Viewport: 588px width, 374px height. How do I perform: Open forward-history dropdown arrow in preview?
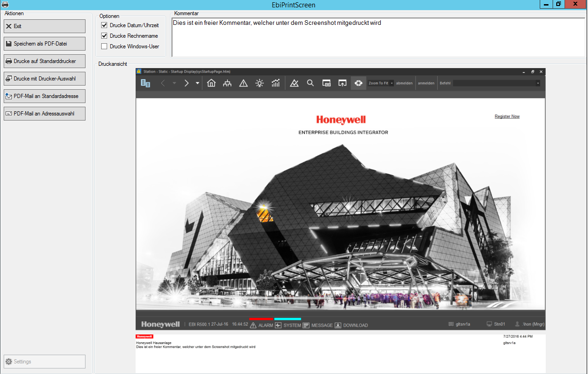[x=197, y=83]
